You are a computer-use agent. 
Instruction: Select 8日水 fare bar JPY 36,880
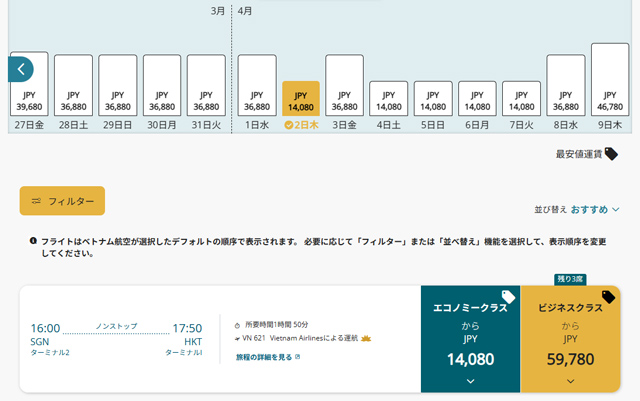coord(565,93)
